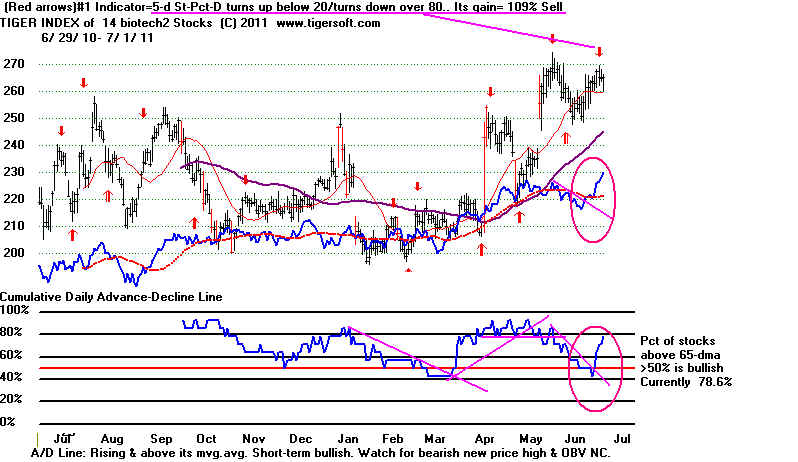Click the 'A/D Line: Rising & above its mvg.avg.' text
Viewport: 798px width, 462px height.
(x=139, y=453)
